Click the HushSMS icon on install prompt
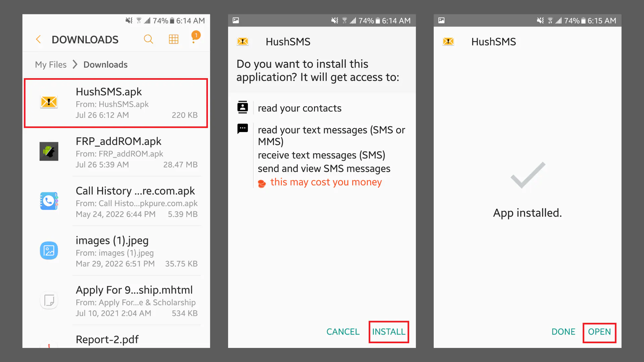 coord(243,41)
